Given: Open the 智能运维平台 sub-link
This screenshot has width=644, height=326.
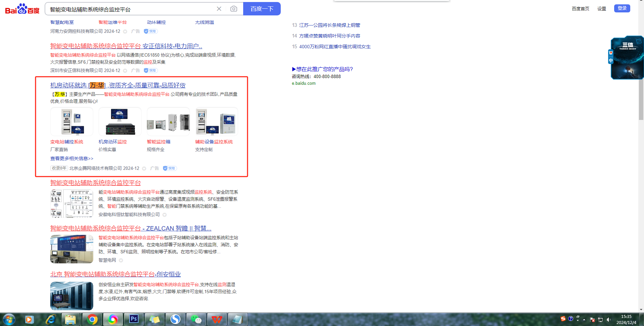Looking at the screenshot, I should (x=113, y=22).
